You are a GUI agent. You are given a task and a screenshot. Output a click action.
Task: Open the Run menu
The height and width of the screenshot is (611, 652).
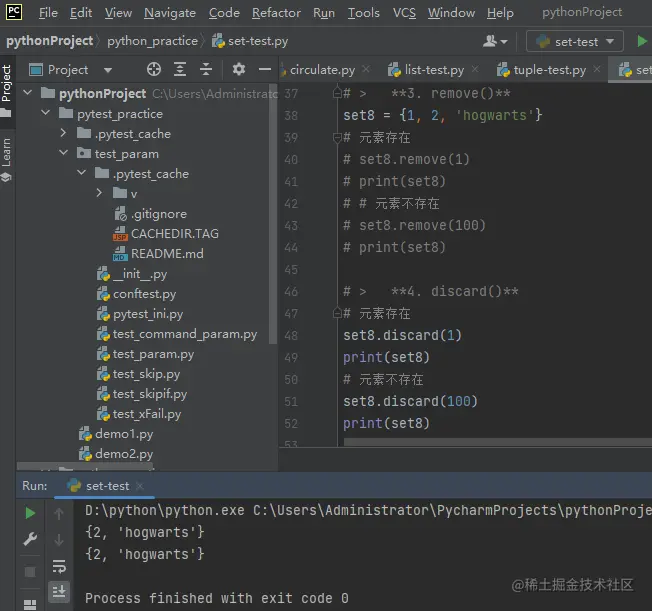(x=324, y=13)
